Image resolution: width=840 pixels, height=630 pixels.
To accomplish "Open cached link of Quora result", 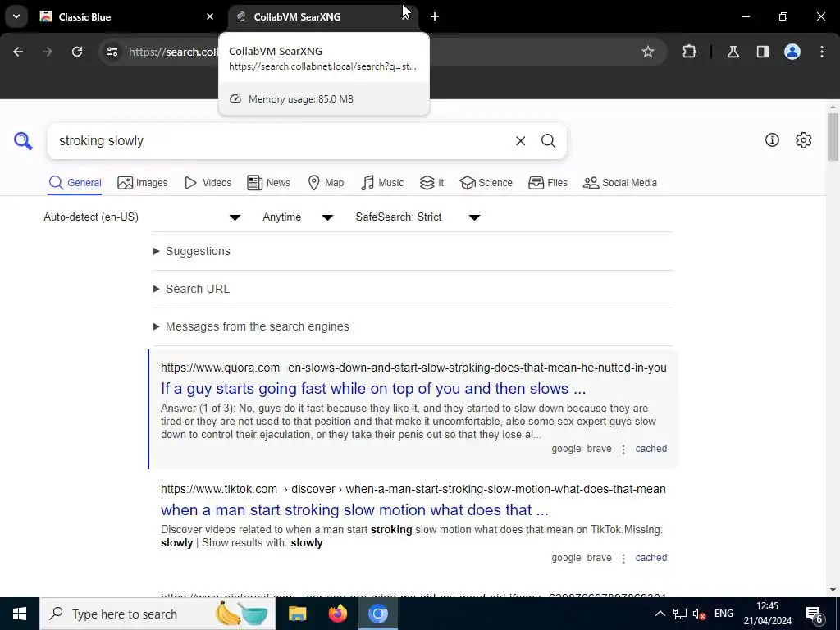I will pos(651,449).
